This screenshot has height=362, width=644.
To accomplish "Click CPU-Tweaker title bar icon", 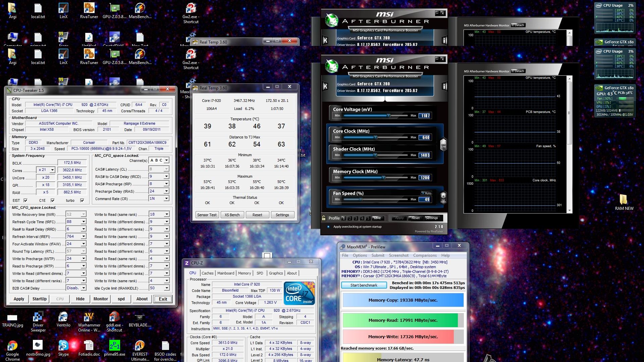I will [x=9, y=90].
